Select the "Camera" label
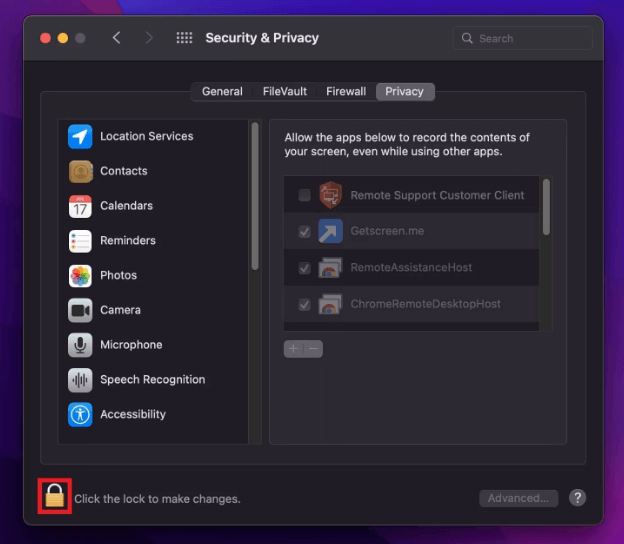The width and height of the screenshot is (624, 544). coord(120,310)
